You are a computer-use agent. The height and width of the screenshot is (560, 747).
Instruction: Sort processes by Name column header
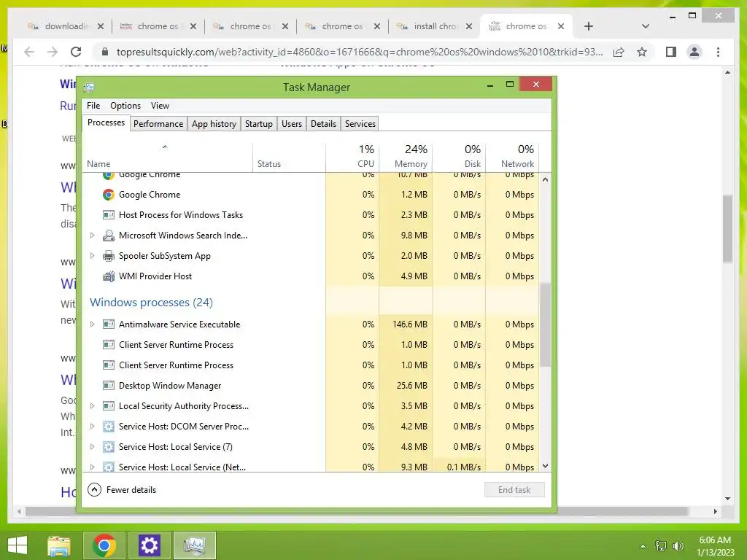coord(168,156)
